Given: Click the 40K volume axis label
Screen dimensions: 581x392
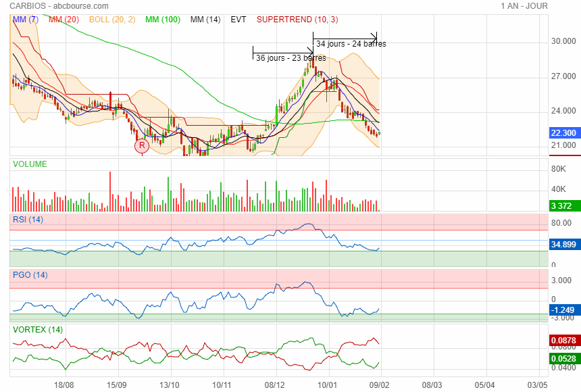Looking at the screenshot, I should pyautogui.click(x=559, y=189).
